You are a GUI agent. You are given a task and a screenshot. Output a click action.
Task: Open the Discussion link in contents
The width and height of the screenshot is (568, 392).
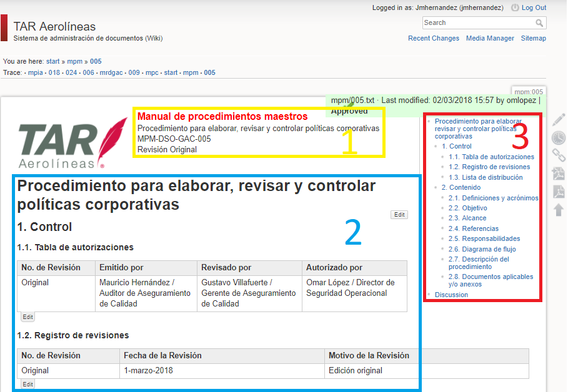point(451,295)
